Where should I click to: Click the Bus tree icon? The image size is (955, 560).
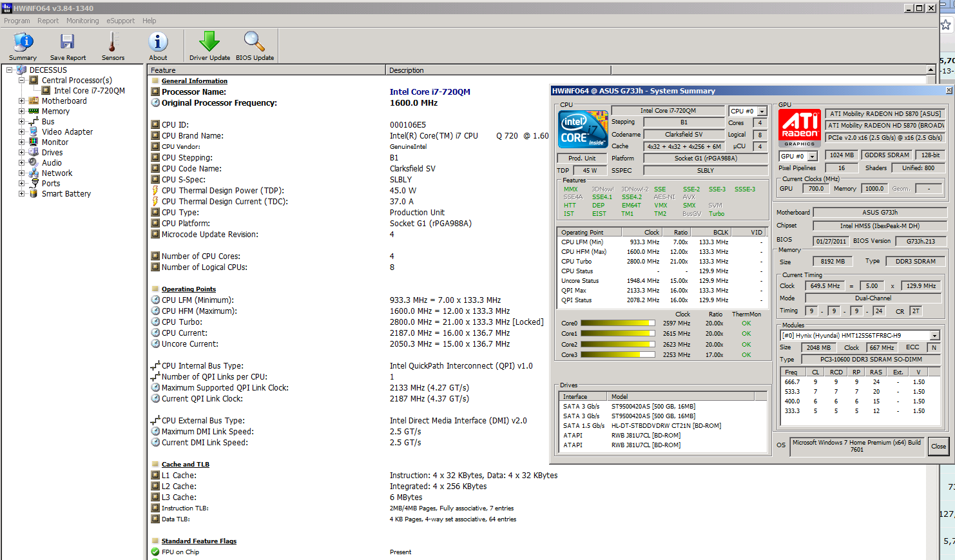click(x=34, y=122)
